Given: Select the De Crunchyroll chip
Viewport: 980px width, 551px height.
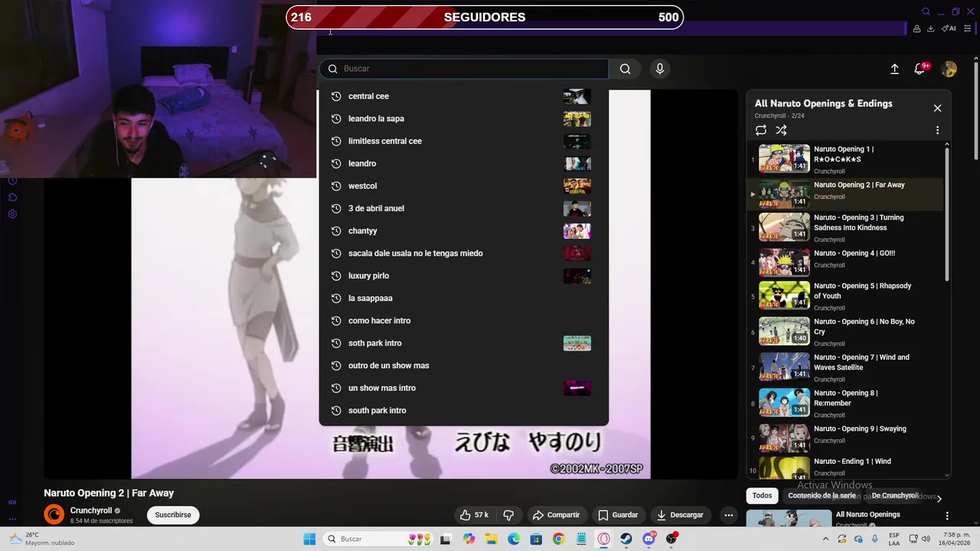Looking at the screenshot, I should (x=895, y=496).
